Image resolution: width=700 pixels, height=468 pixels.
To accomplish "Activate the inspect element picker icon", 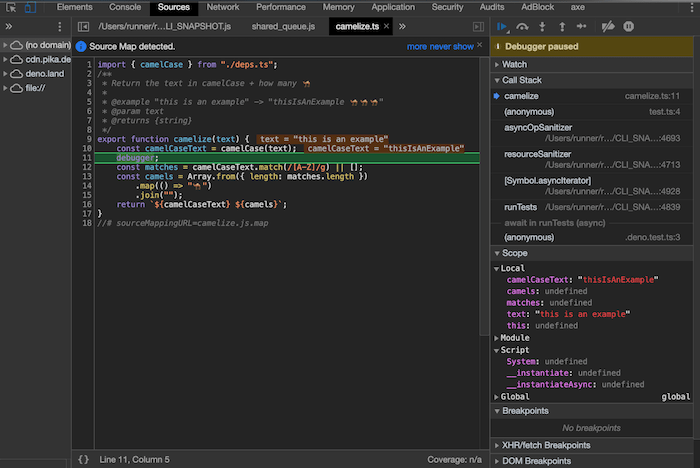I will tap(11, 7).
